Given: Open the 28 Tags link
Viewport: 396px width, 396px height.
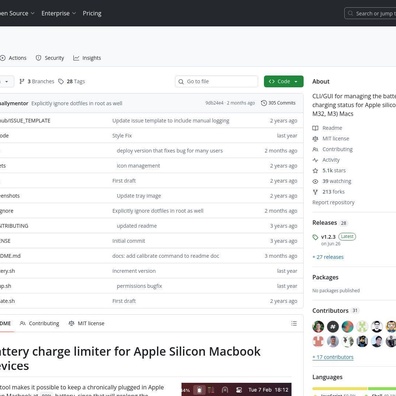Looking at the screenshot, I should coord(72,81).
